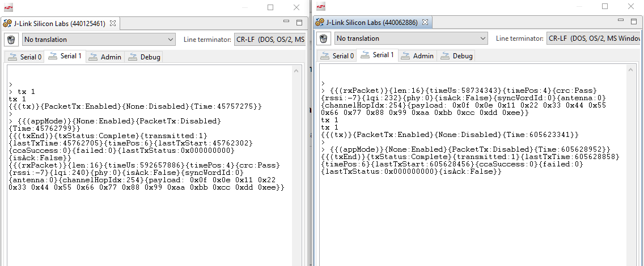The width and height of the screenshot is (644, 266).
Task: Close the J-Link Silicon Labs (440125461) tab
Action: point(112,24)
